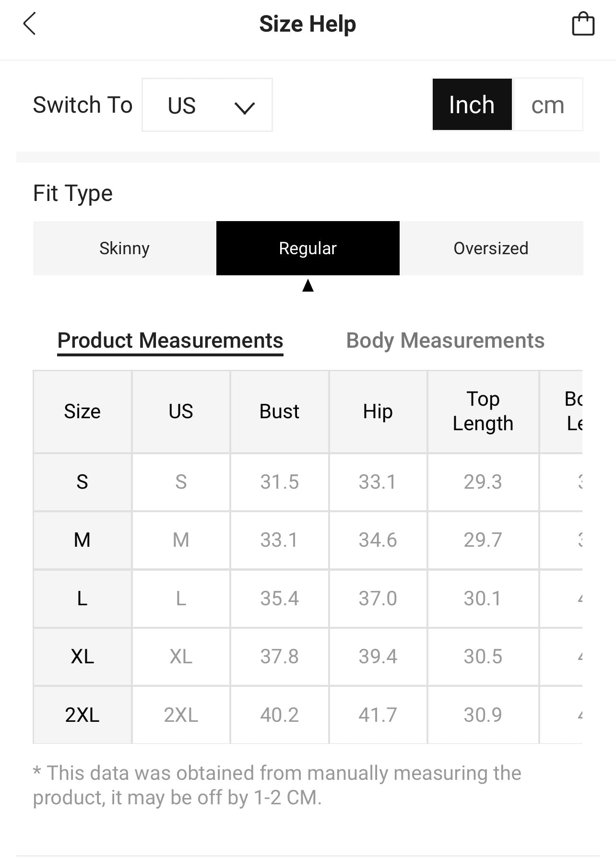Screen dimensions: 616x859
Task: Click the Size column header
Action: pyautogui.click(x=82, y=412)
